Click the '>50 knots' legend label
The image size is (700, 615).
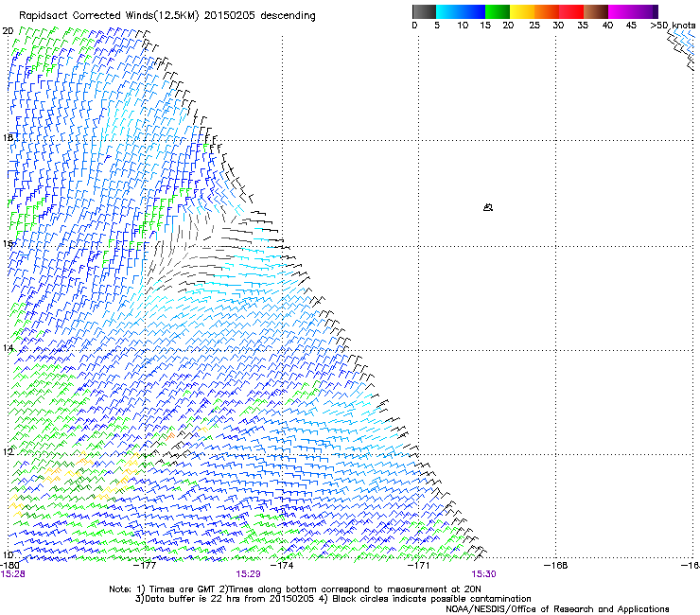click(673, 26)
